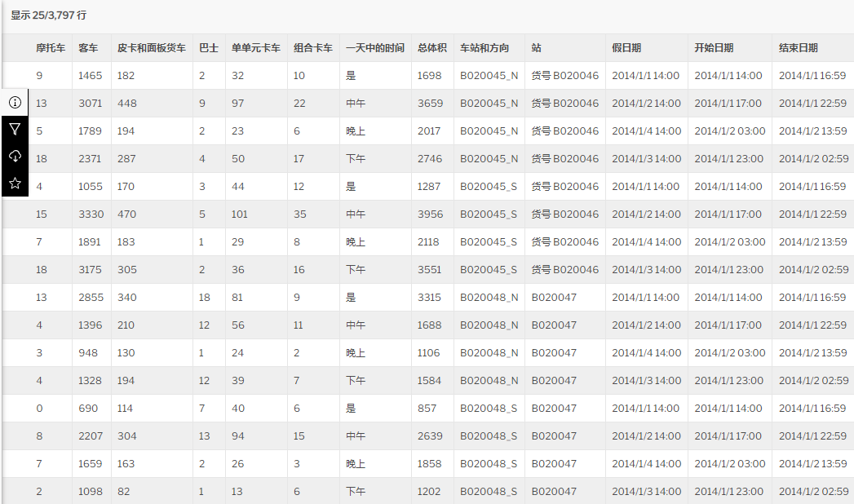Select cell 3071 in 客车 column
The image size is (854, 504).
click(x=90, y=104)
